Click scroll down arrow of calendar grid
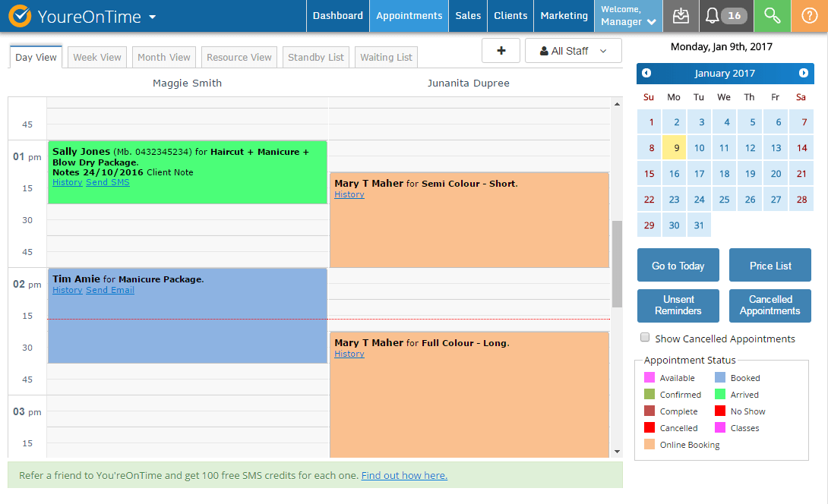 coord(617,451)
